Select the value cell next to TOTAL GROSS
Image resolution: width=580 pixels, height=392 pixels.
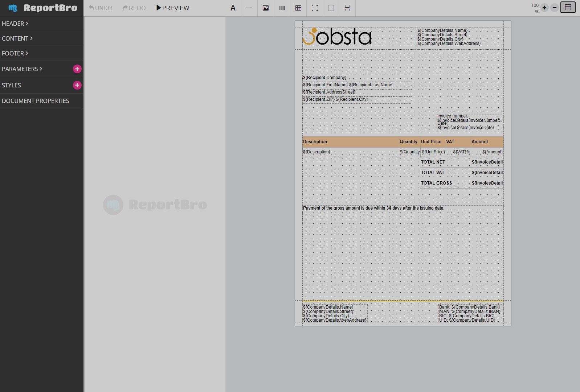pyautogui.click(x=487, y=183)
